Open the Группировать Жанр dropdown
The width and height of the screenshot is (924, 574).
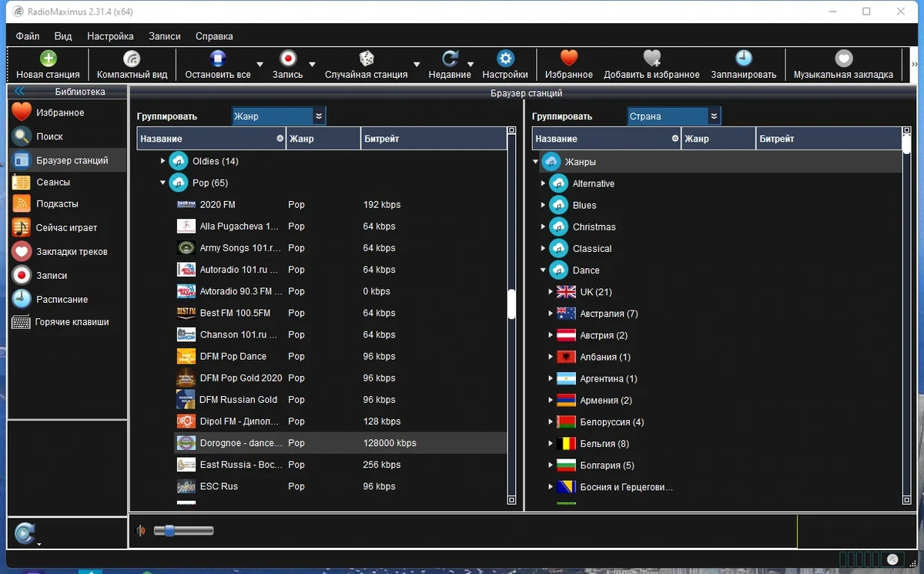[x=279, y=116]
